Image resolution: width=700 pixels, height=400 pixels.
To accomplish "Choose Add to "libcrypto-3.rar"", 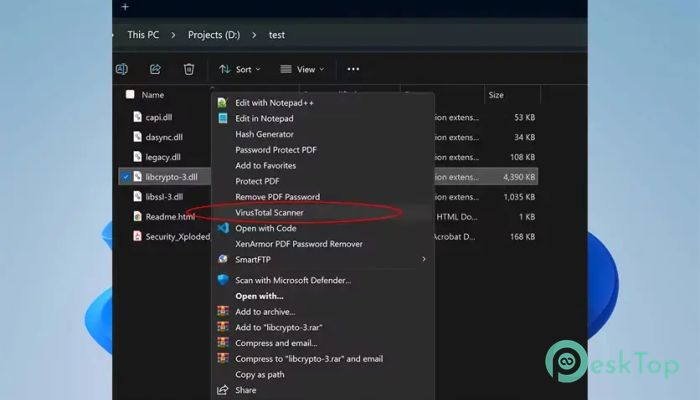I will point(279,327).
